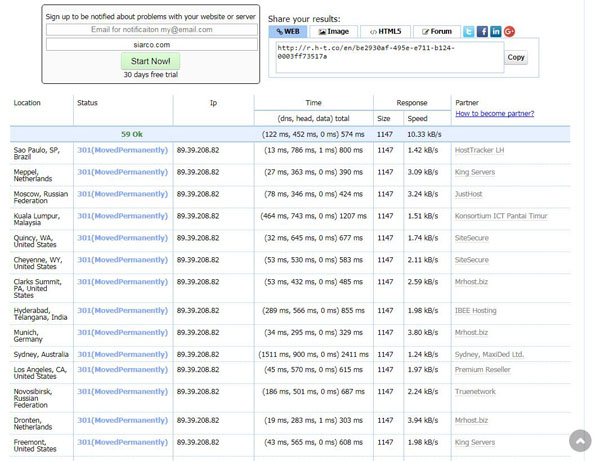Open Mrhost.biz link in Dronten row

click(x=471, y=420)
